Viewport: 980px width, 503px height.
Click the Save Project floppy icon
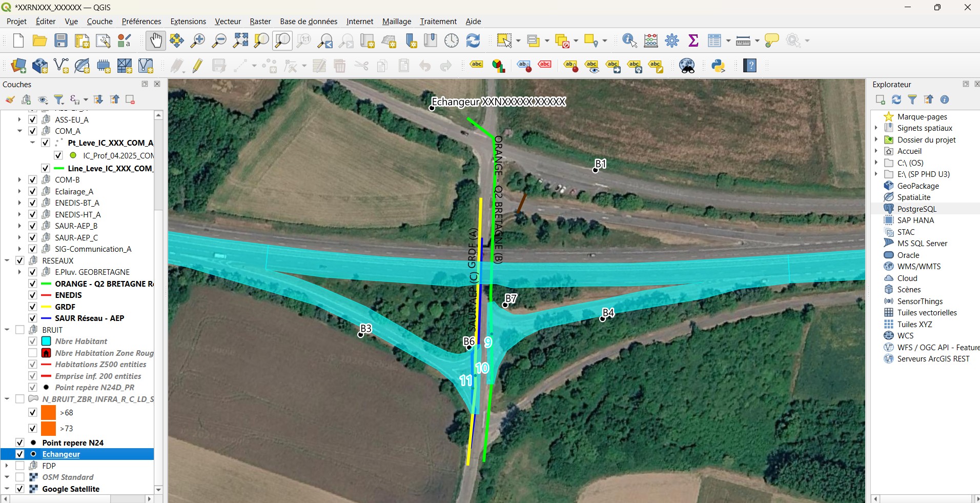click(61, 41)
